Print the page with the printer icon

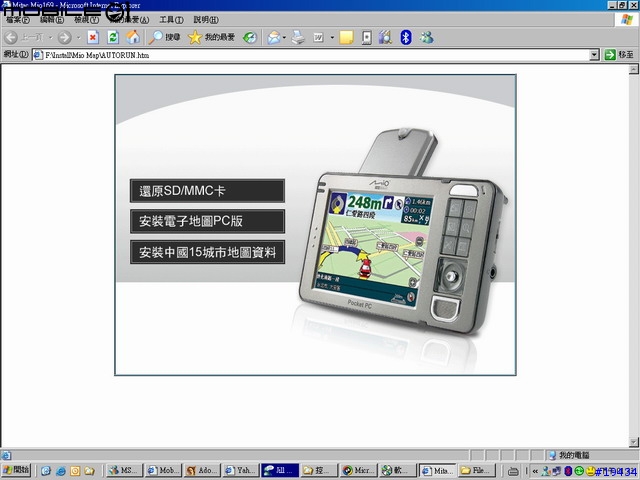(298, 38)
